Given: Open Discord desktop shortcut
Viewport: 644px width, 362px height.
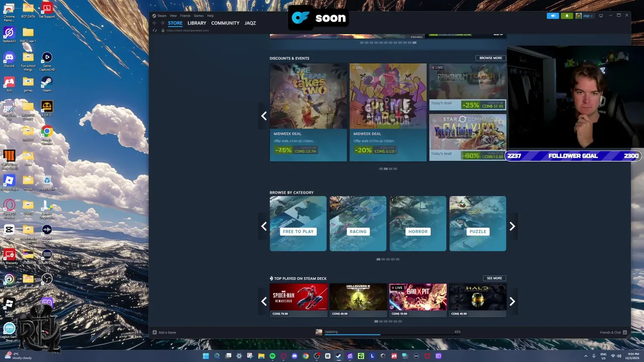Looking at the screenshot, I should (9, 60).
